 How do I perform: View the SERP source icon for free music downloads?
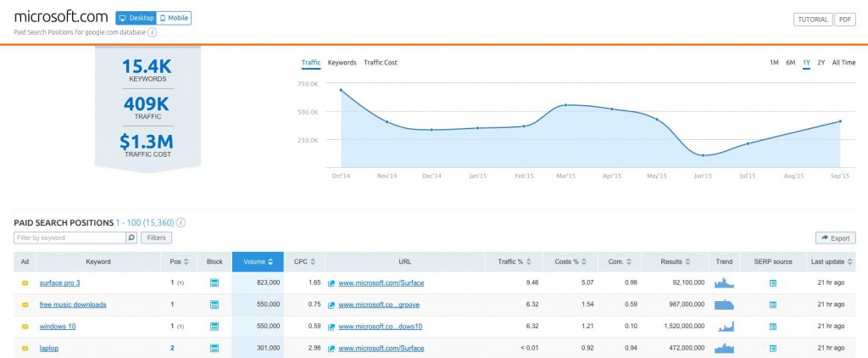[x=773, y=305]
